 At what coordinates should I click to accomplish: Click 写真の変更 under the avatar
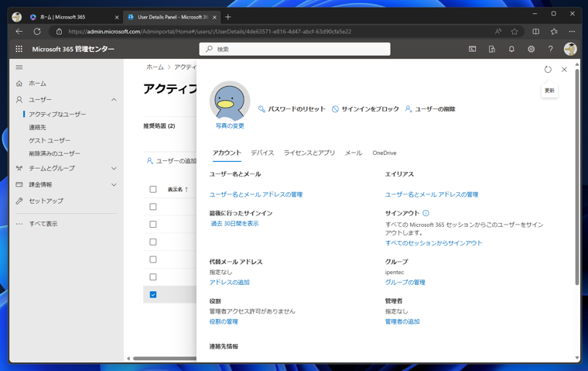[230, 125]
